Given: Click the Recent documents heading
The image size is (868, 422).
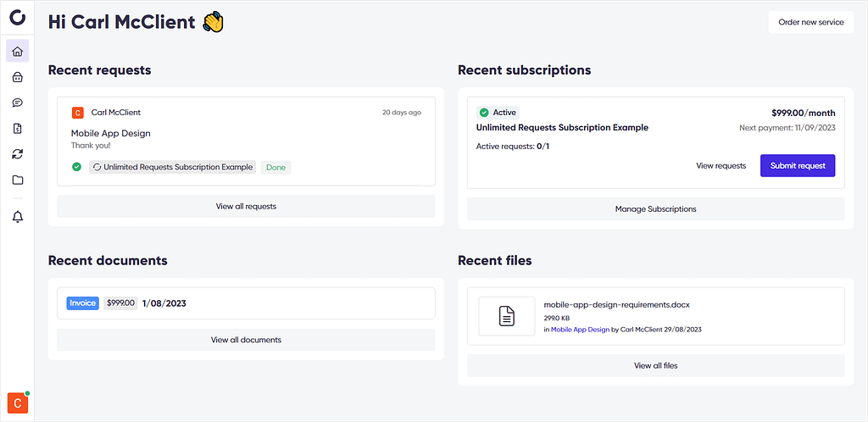Looking at the screenshot, I should 108,260.
